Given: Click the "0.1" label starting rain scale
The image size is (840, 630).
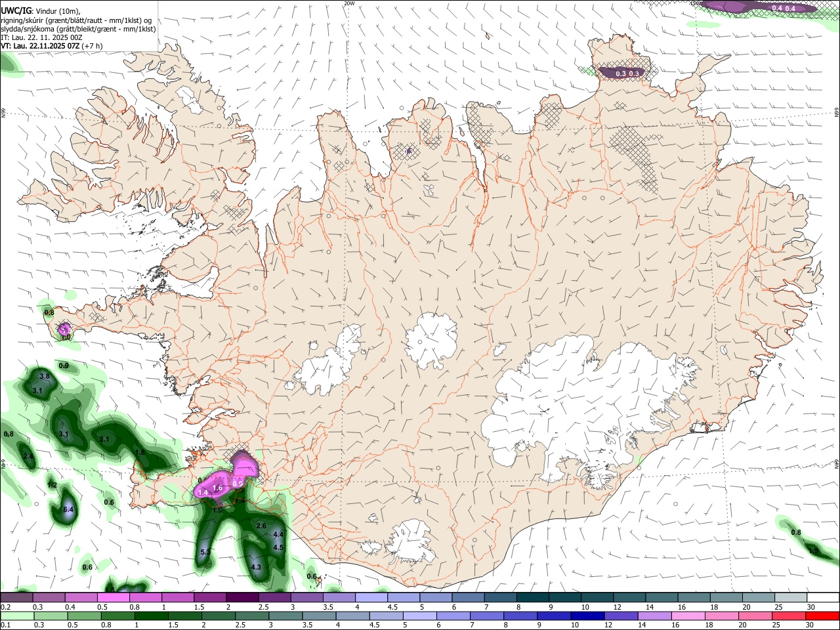Looking at the screenshot, I should (5, 625).
